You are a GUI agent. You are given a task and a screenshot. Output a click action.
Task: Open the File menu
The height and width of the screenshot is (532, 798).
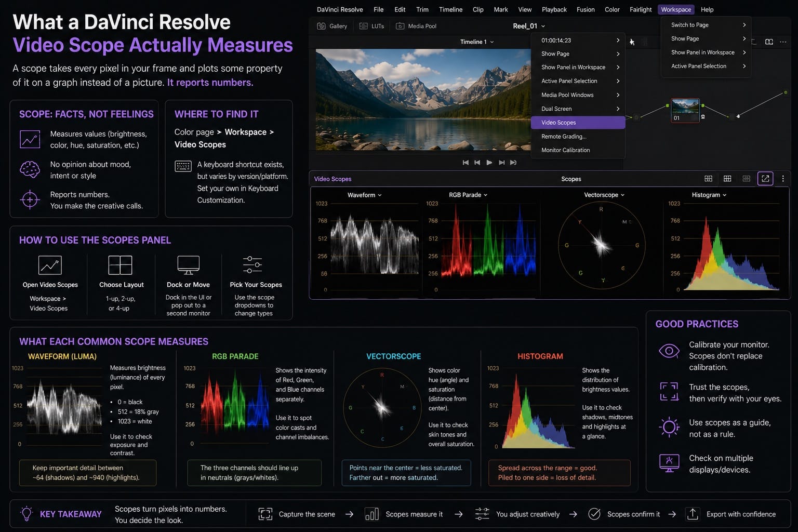pos(379,9)
